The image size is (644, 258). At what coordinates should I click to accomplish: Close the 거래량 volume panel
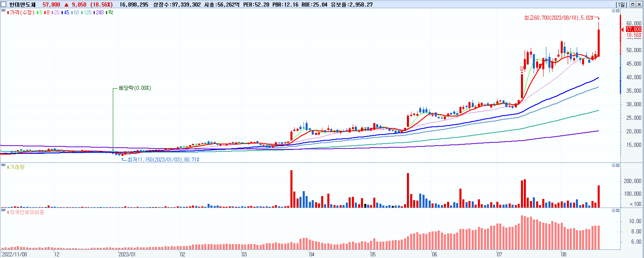click(x=618, y=165)
